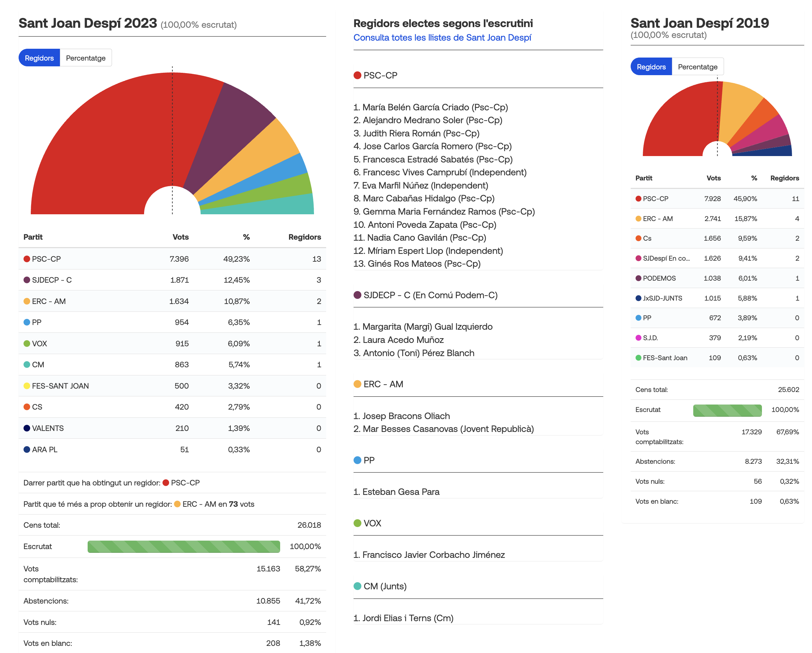Click the 2023 Escrutat progress bar
812x653 pixels.
tap(183, 546)
